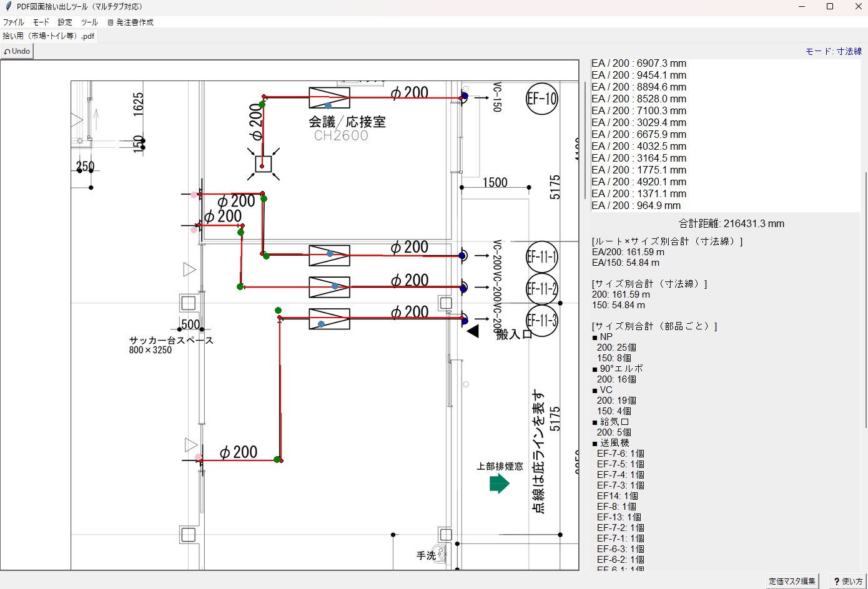Click the damper box on the EF-10 duct
Screen dimensions: 868x589
pos(329,98)
